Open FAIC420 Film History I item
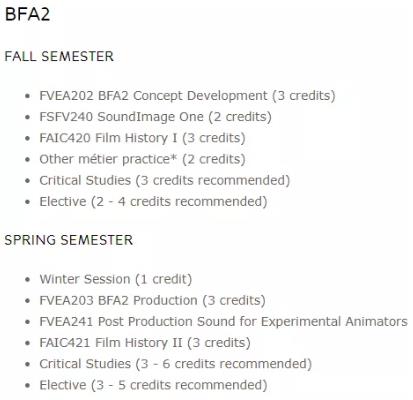This screenshot has height=400, width=413. point(142,138)
